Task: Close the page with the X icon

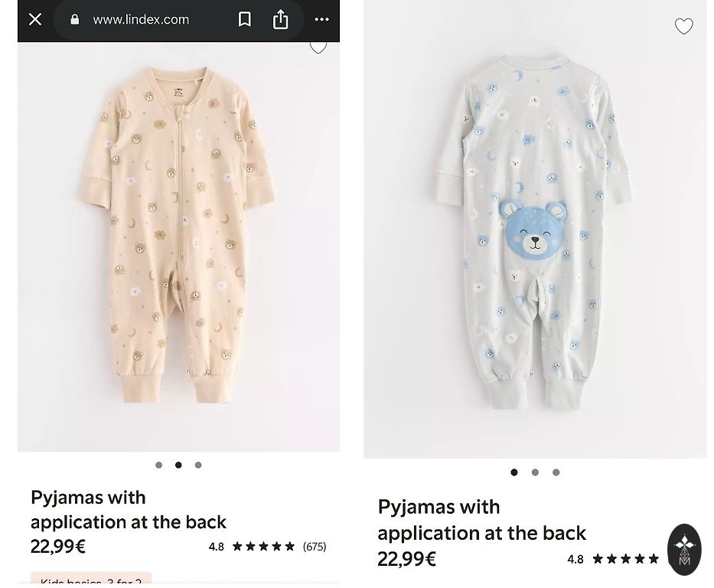Action: [35, 20]
